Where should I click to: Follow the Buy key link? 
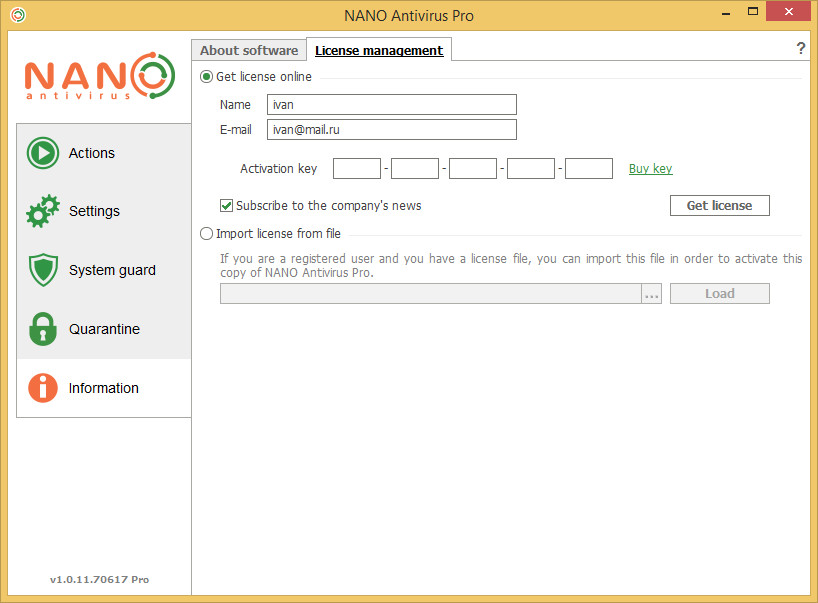tap(651, 168)
